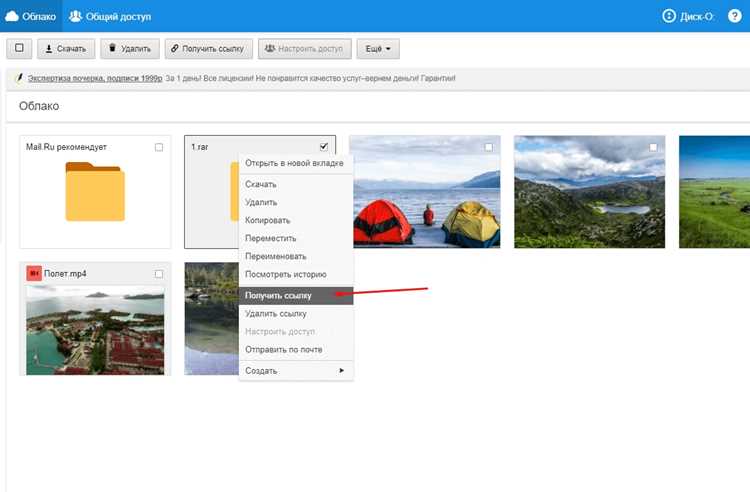Choose Отправить по почте in context menu

(x=296, y=350)
